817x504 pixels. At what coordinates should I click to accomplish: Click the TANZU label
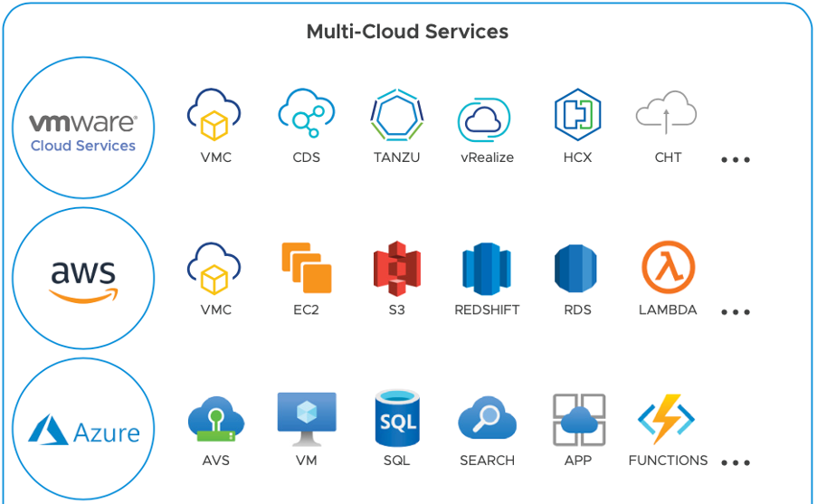(x=397, y=157)
